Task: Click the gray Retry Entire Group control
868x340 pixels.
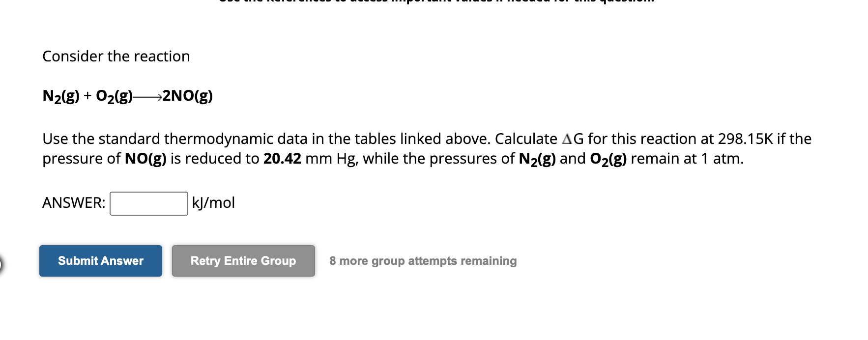Action: (x=243, y=261)
